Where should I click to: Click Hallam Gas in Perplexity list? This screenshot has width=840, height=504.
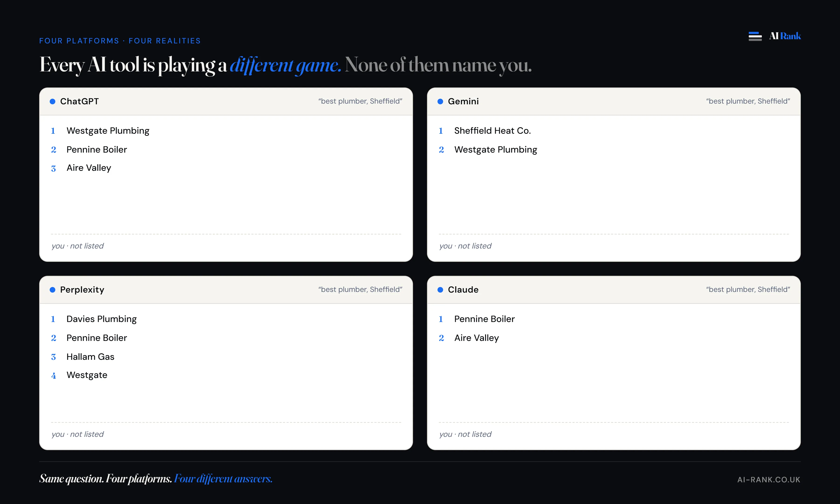pyautogui.click(x=90, y=357)
